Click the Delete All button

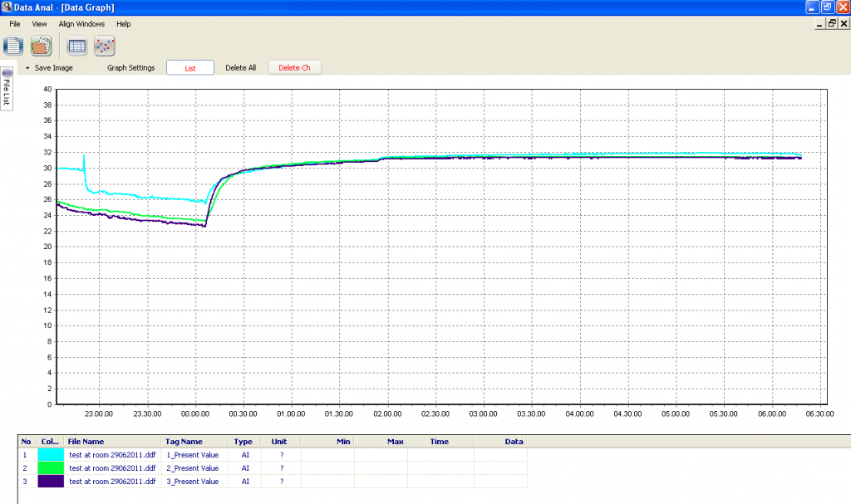tap(240, 68)
